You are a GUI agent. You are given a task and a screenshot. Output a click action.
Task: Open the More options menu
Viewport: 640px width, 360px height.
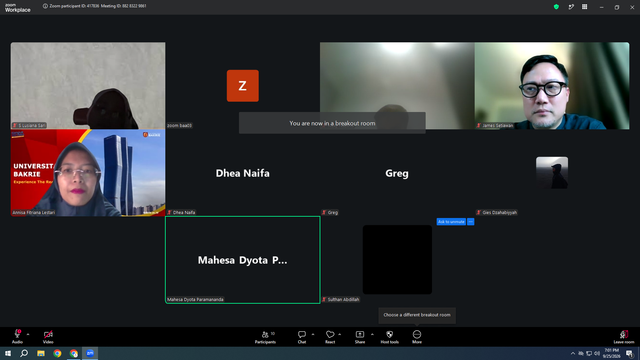coord(417,336)
